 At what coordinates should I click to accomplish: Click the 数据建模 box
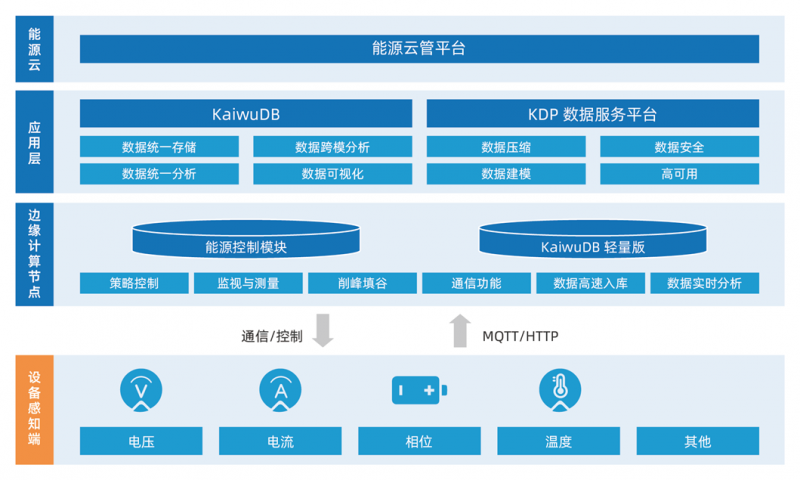pos(506,174)
